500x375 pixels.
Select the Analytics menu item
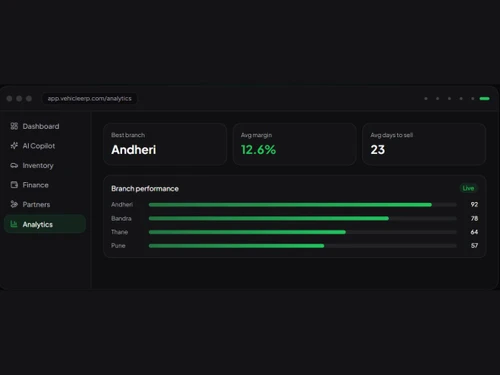point(45,224)
